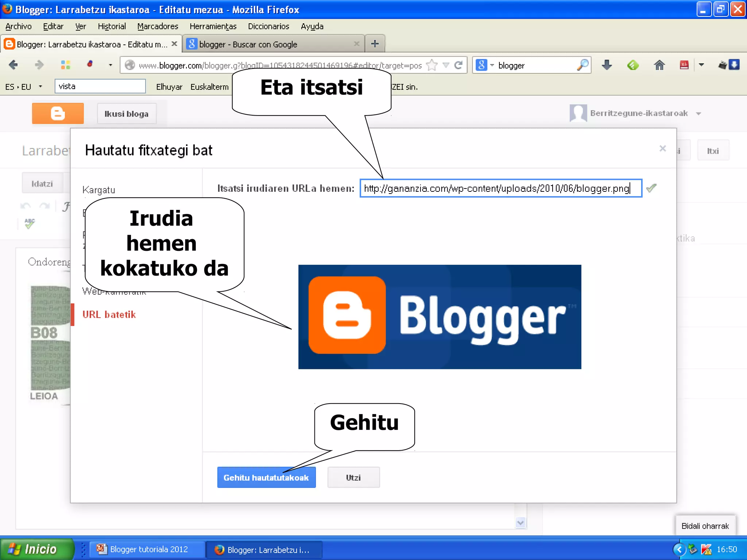The image size is (747, 560).
Task: Click the Utzi cancel button
Action: (353, 477)
